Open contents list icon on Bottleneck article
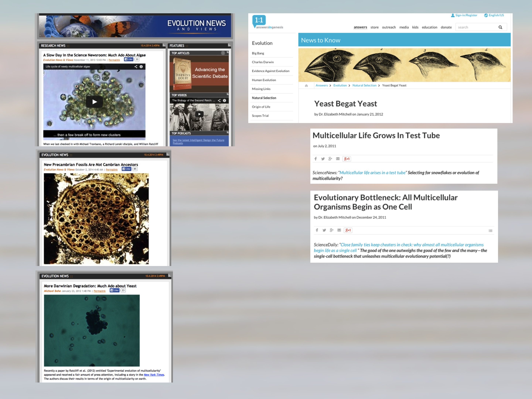 [490, 231]
